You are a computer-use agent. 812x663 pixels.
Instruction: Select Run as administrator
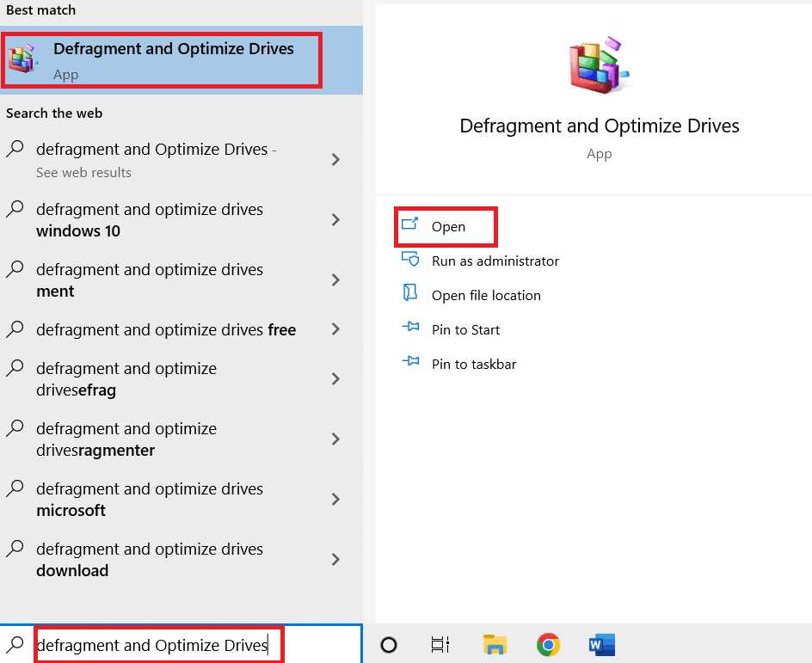(495, 261)
